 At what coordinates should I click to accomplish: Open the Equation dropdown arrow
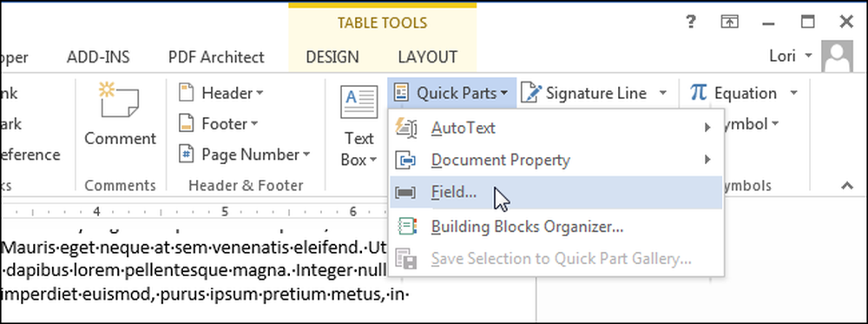pos(794,93)
